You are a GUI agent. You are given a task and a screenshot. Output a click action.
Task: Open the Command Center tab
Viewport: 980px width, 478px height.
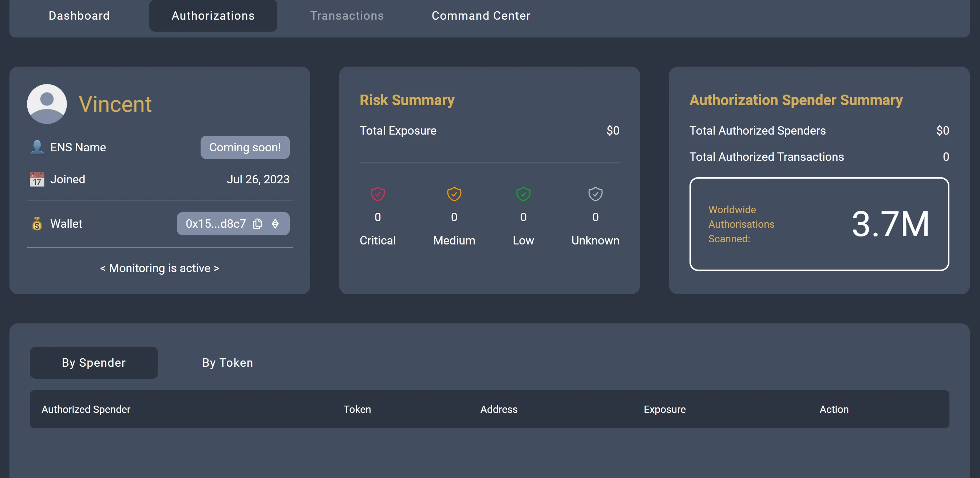[x=481, y=16]
